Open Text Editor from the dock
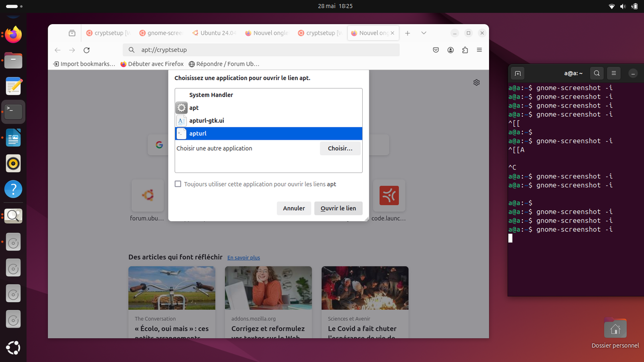Viewport: 644px width, 362px height. pos(13,86)
